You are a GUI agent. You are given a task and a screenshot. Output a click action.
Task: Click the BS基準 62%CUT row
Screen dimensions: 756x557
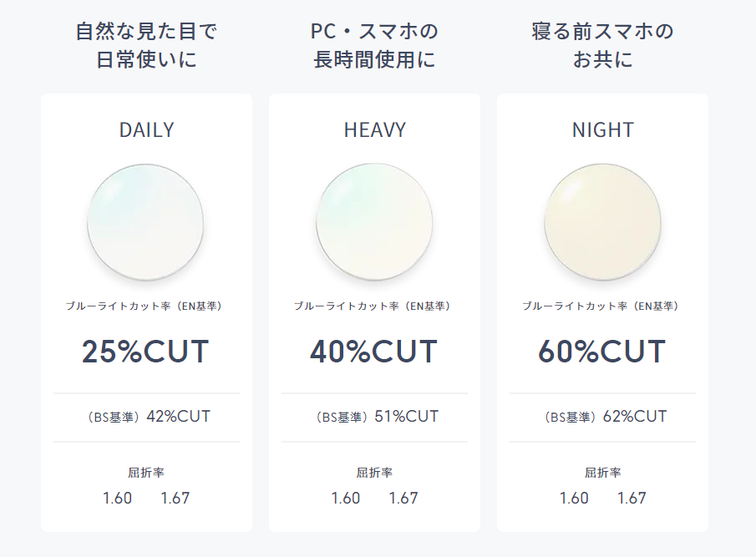pyautogui.click(x=602, y=417)
